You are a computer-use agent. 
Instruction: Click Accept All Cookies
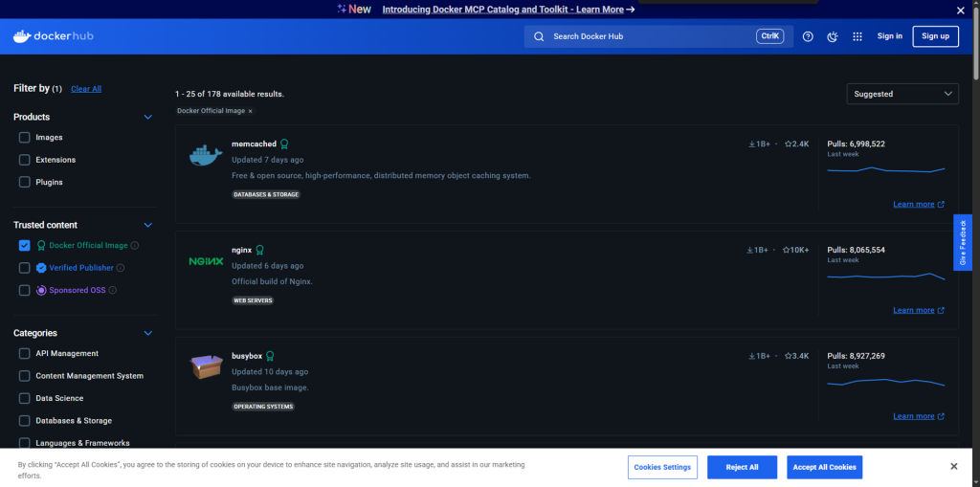point(824,467)
